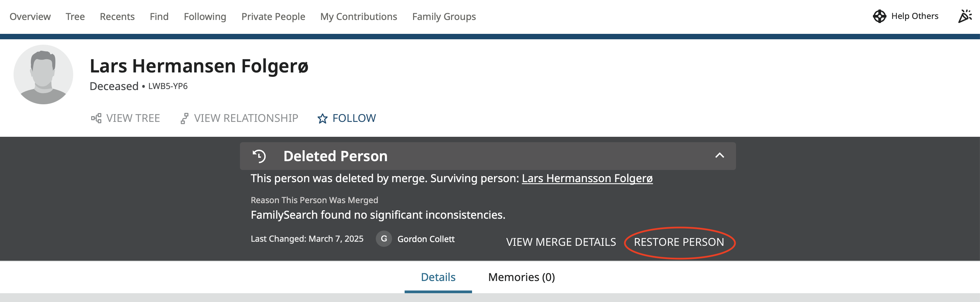Collapse the Deleted Person banner chevron
980x302 pixels.
(719, 155)
